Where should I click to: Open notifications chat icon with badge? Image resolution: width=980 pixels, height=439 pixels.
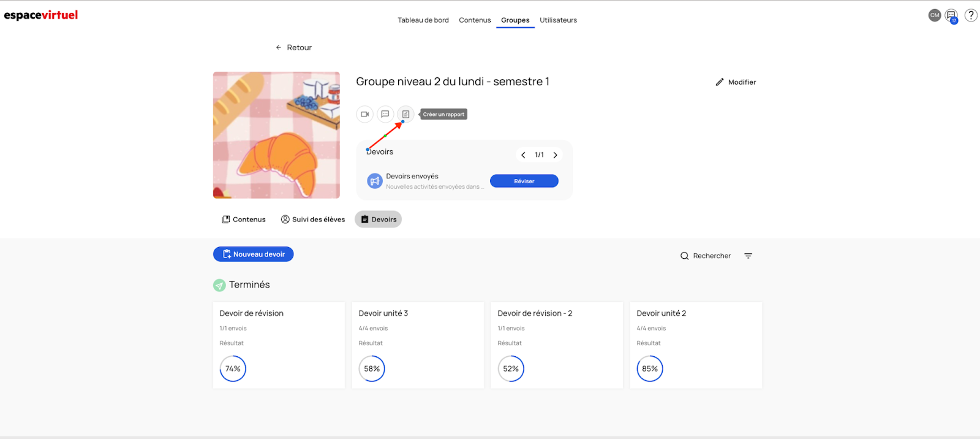[x=951, y=16]
